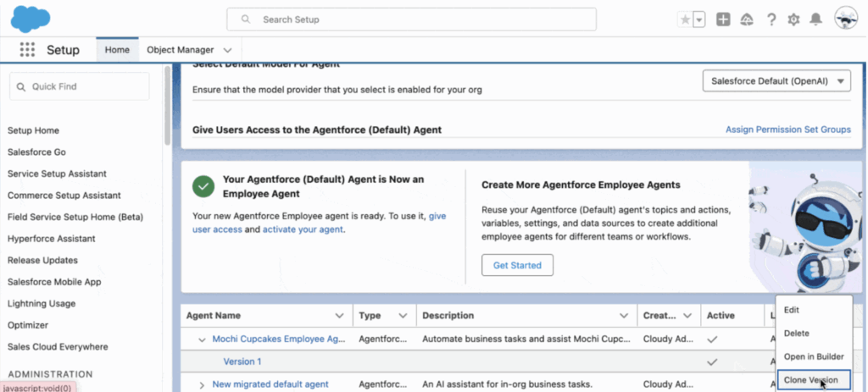
Task: Open the Setup gear icon
Action: [x=793, y=19]
